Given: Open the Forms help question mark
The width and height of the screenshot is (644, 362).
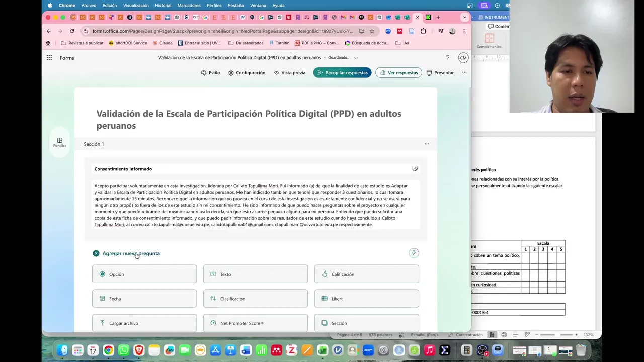Looking at the screenshot, I should point(448,58).
